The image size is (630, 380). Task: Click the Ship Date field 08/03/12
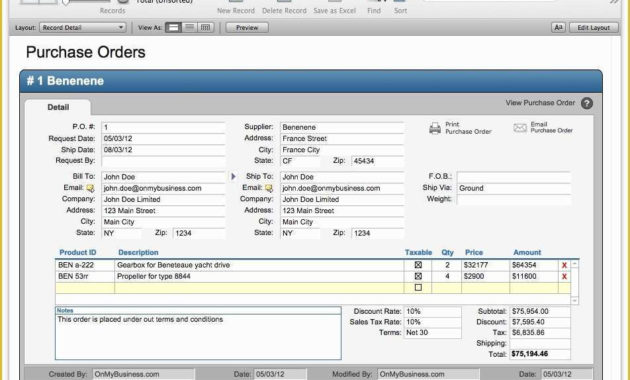click(x=163, y=150)
